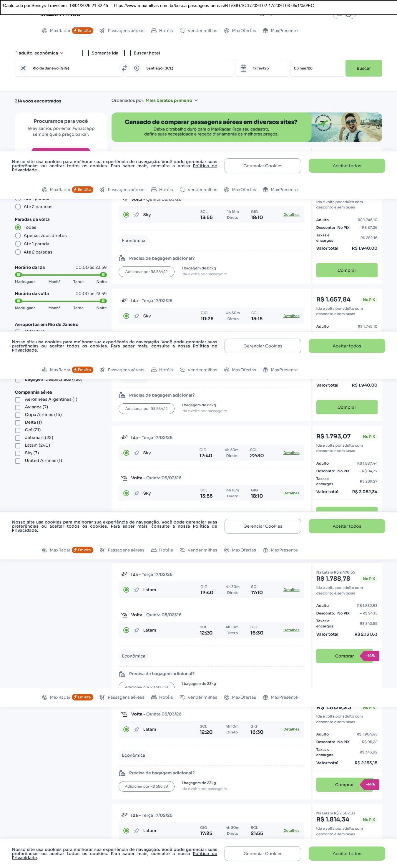Viewport: 397px width, 868px height.
Task: Click the pink -14% discount tag
Action: (370, 656)
